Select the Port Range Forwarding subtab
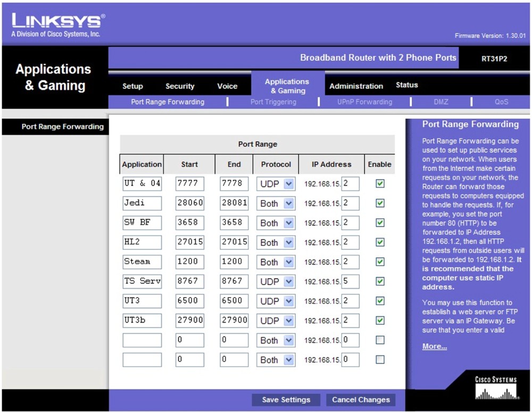532x412 pixels. (x=168, y=102)
